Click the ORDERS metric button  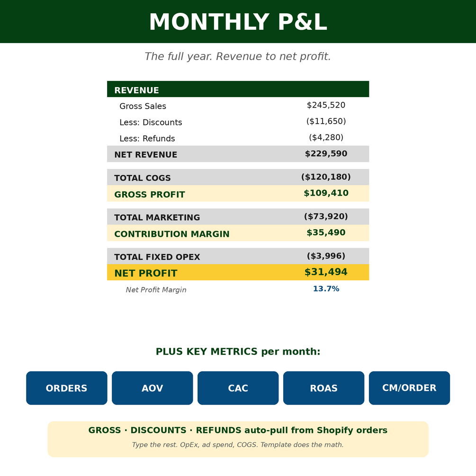pyautogui.click(x=66, y=388)
